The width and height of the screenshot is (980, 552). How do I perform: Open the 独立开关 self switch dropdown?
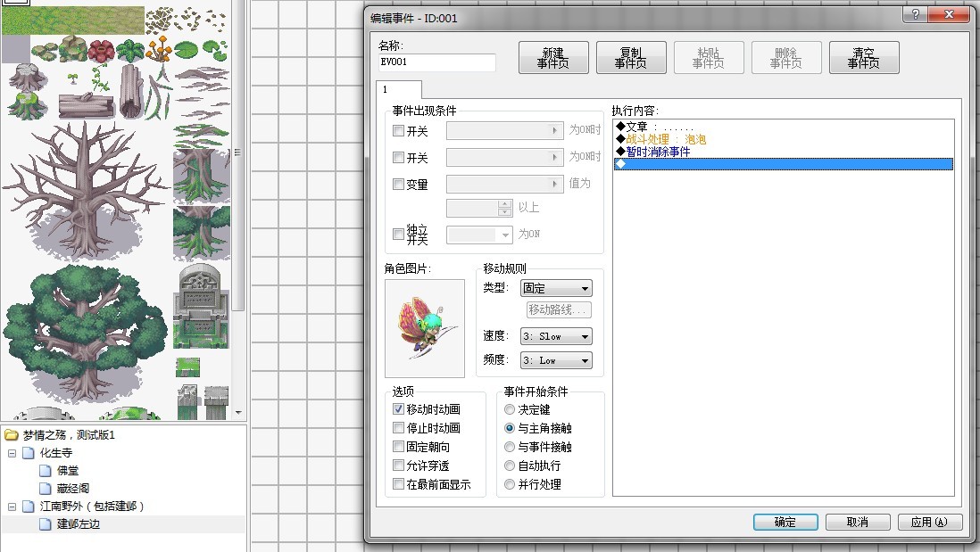tap(479, 235)
